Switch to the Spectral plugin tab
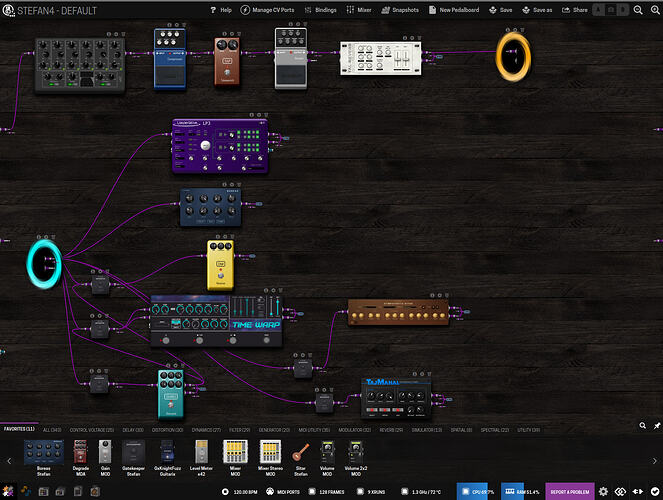663x500 pixels. pos(495,429)
